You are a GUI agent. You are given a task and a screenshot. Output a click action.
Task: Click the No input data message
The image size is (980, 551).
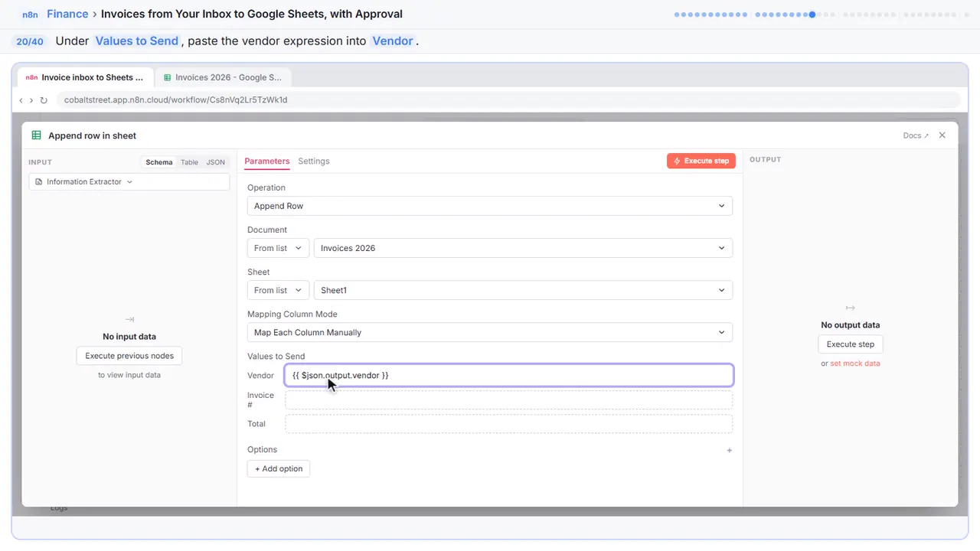click(129, 337)
